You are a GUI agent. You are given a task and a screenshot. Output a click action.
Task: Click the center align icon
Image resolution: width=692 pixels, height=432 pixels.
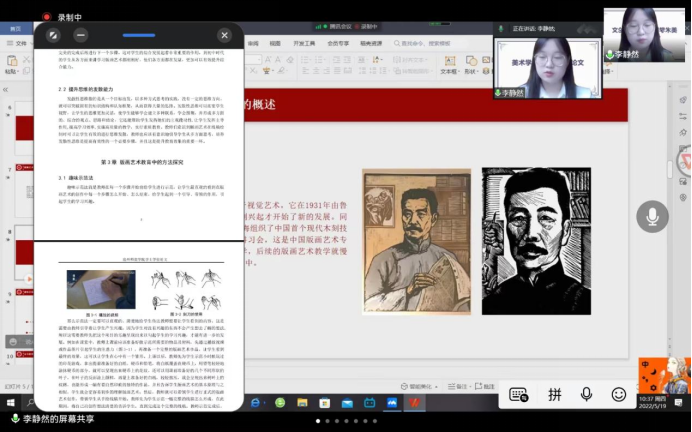(x=316, y=71)
